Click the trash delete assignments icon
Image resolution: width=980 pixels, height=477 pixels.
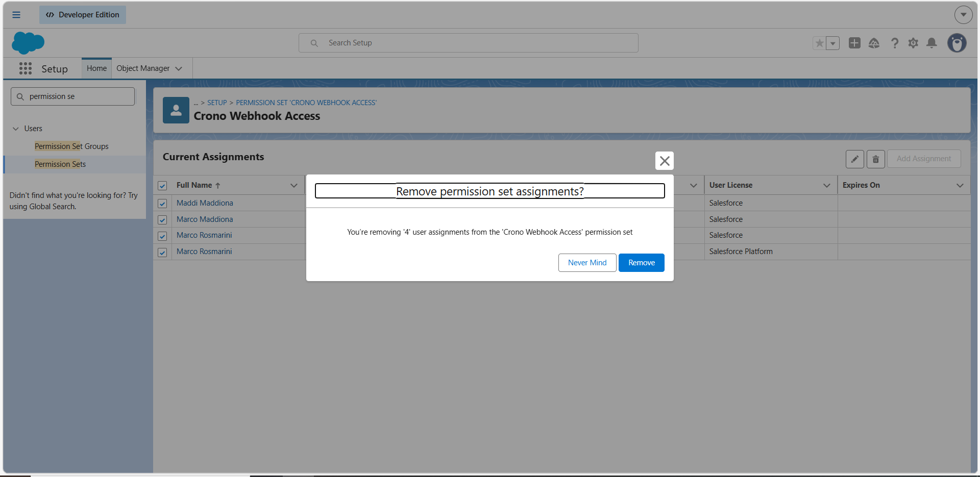point(875,159)
